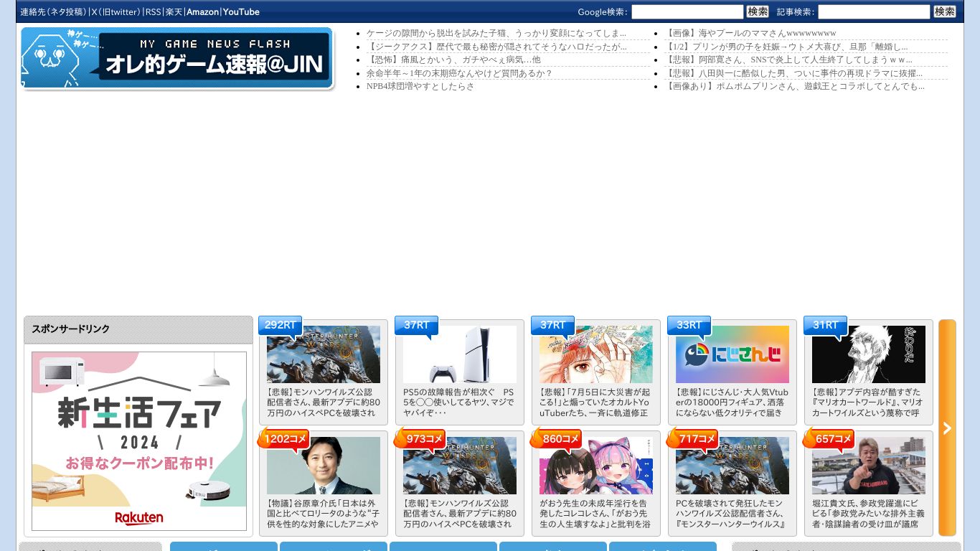Image resolution: width=980 pixels, height=551 pixels.
Task: Click the Google検索 text input field
Action: tap(687, 11)
